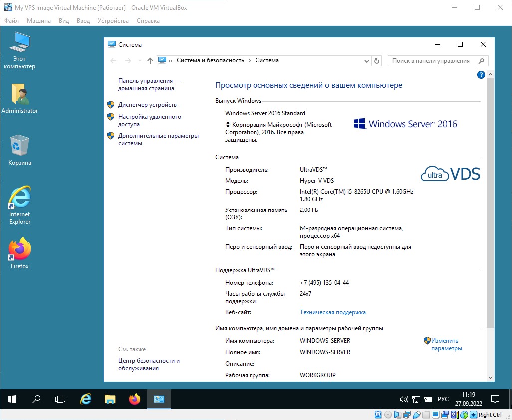512x420 pixels.
Task: Open Диспетчер устройств link
Action: click(147, 105)
